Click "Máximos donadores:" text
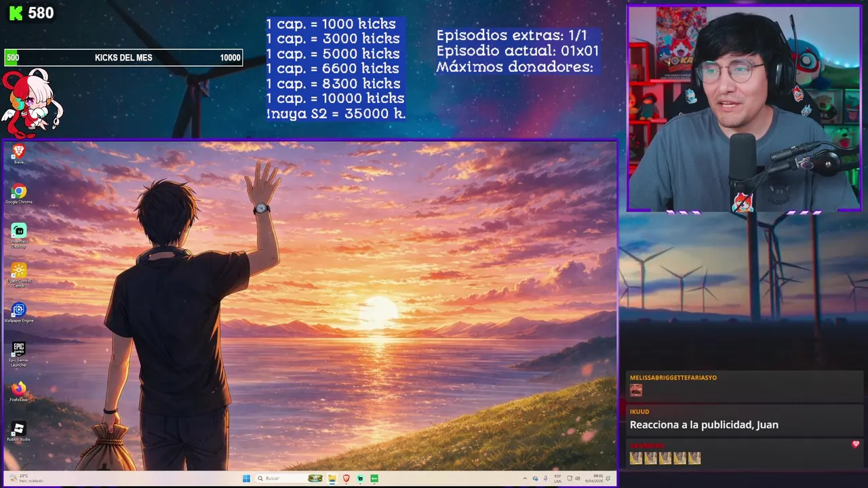868x488 pixels. tap(515, 66)
